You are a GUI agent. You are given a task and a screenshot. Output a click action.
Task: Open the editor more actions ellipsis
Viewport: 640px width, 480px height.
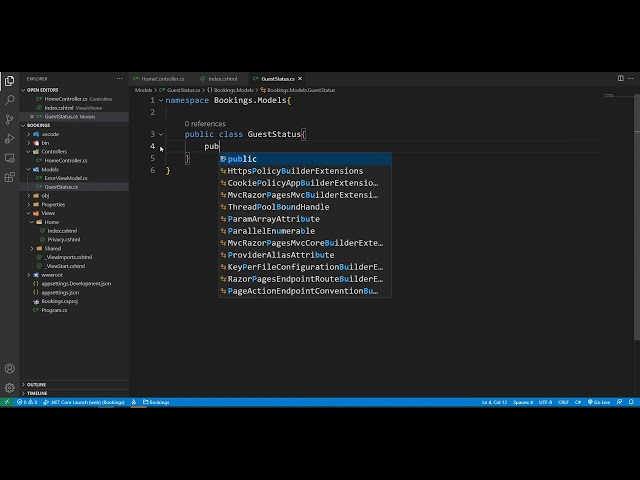(631, 78)
